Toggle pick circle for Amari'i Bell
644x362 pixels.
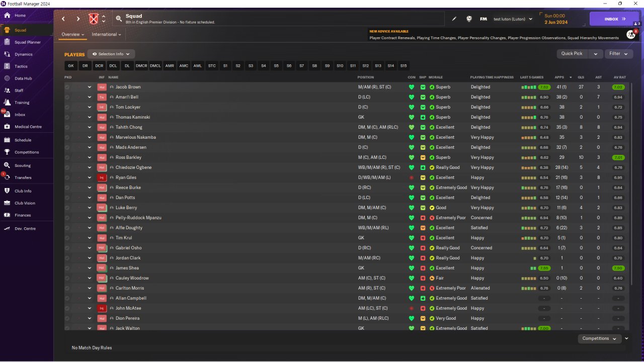tap(67, 97)
